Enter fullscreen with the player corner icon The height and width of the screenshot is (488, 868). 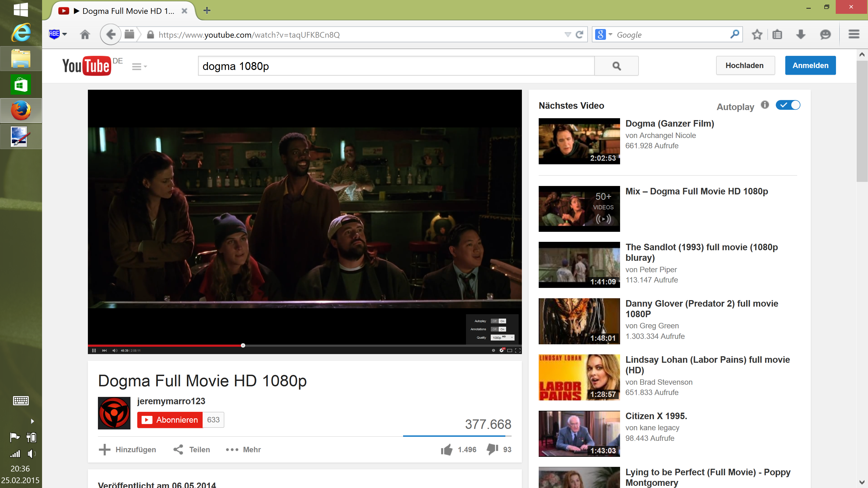click(518, 350)
